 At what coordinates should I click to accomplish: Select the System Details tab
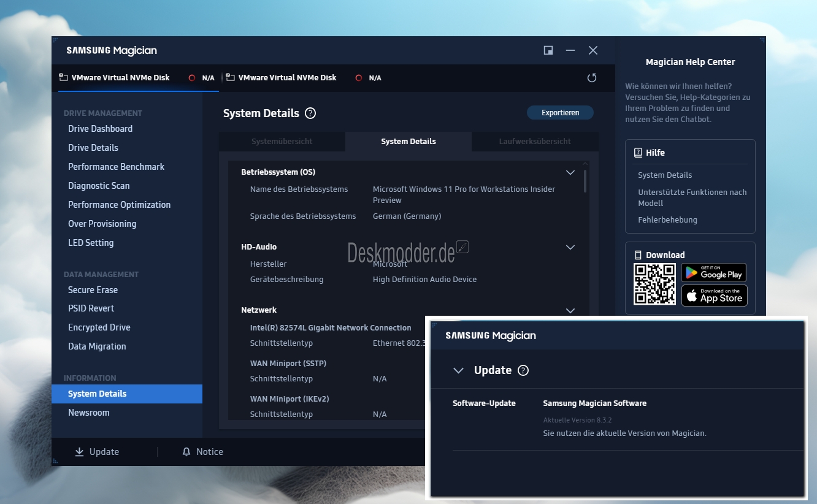point(408,142)
